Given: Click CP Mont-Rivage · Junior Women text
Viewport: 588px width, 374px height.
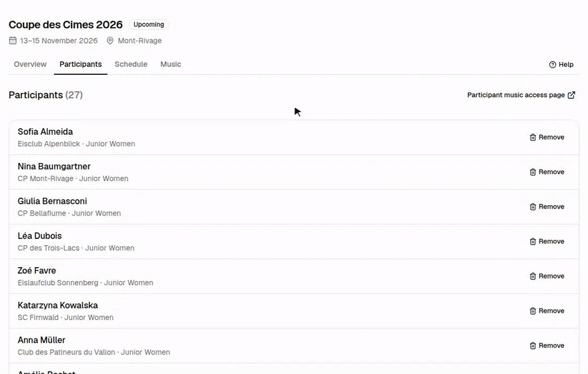Looking at the screenshot, I should (x=73, y=179).
